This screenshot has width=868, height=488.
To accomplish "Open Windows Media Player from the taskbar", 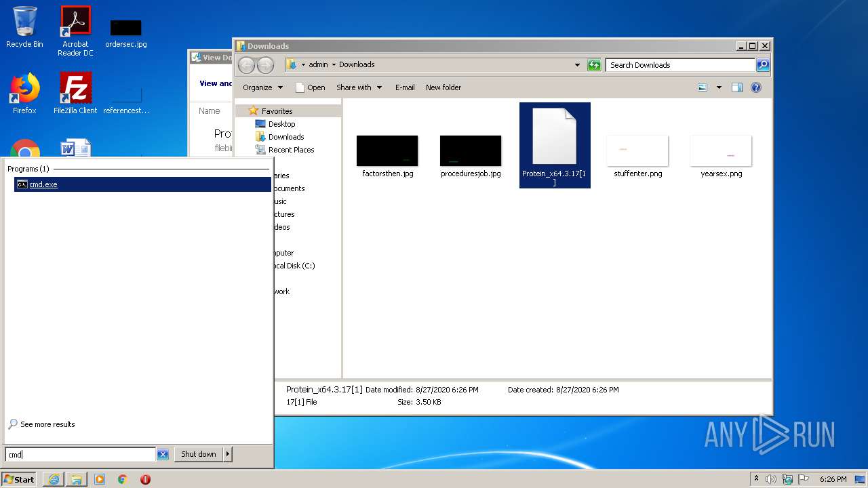I will (100, 479).
